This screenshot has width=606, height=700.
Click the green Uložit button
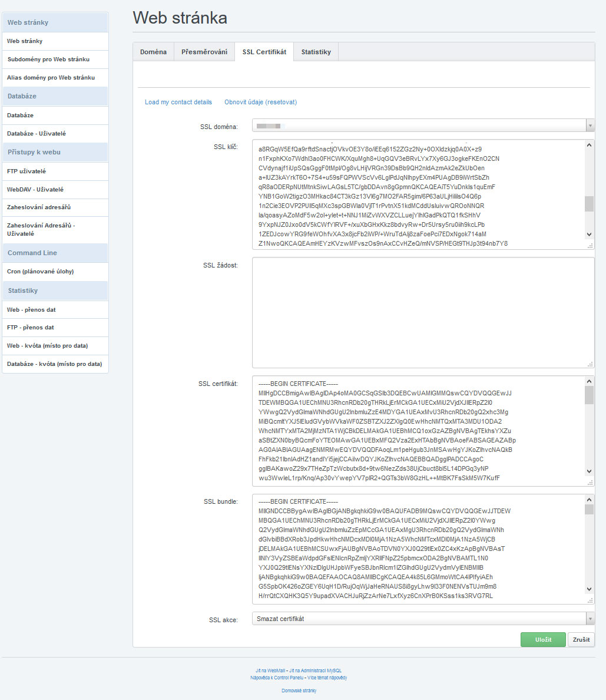click(542, 639)
